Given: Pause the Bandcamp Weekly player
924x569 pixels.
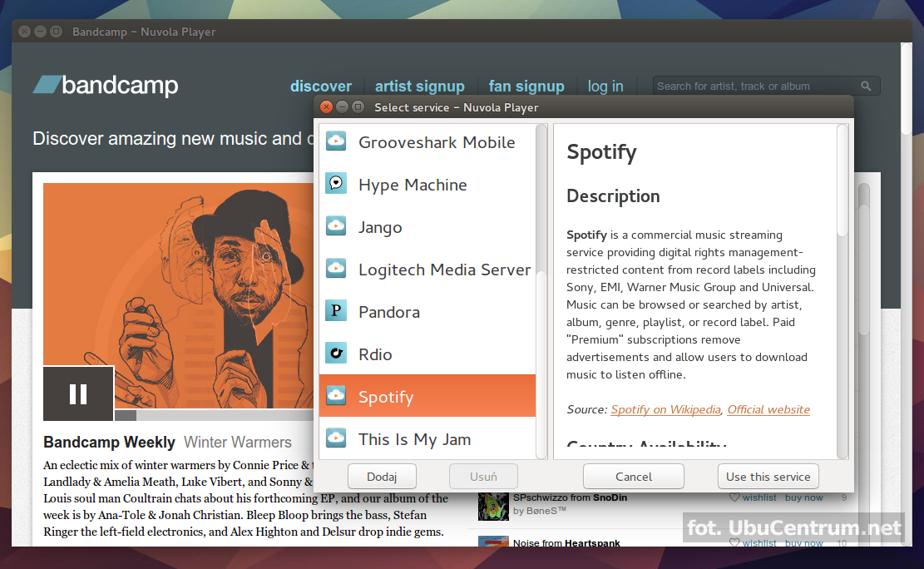Looking at the screenshot, I should pyautogui.click(x=78, y=393).
